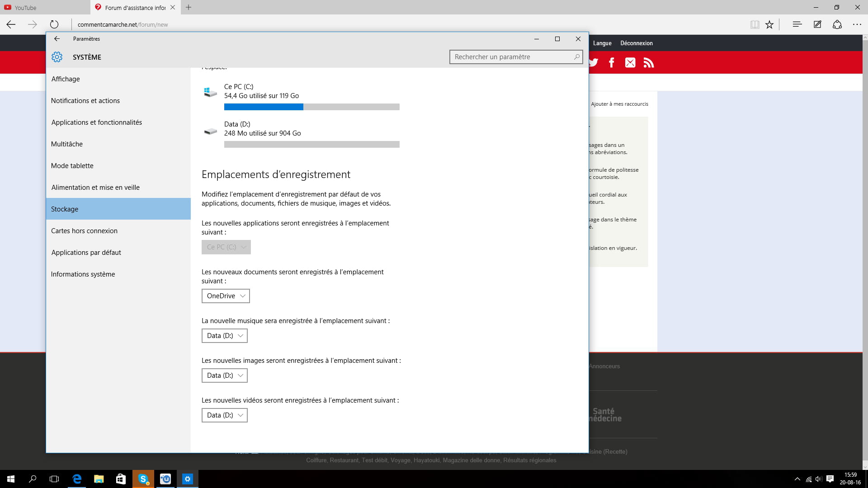Open Edge from the taskbar

pyautogui.click(x=76, y=479)
